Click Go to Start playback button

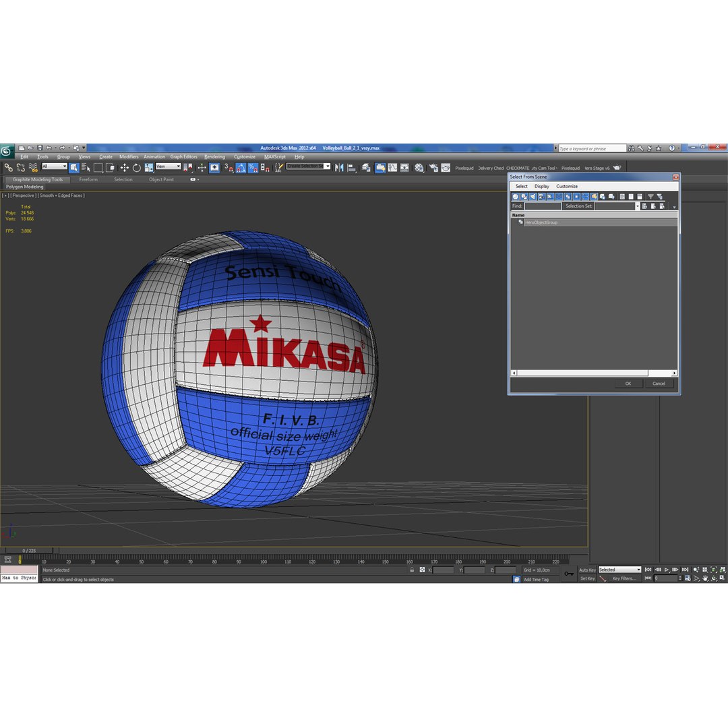click(x=648, y=570)
